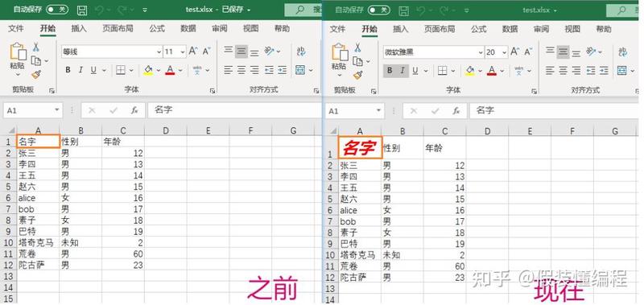Click Center horizontal alignment in left window
This screenshot has width=644, height=305.
241,70
